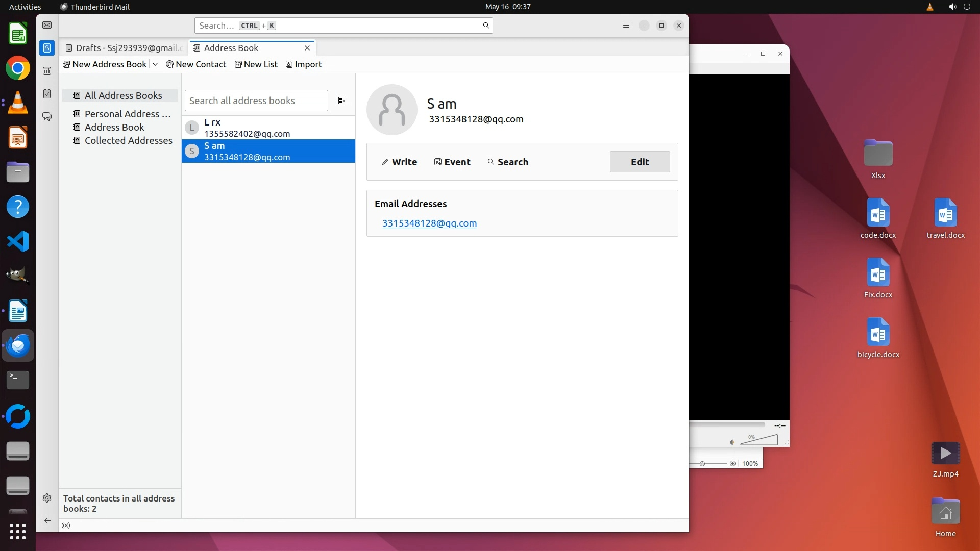
Task: Close the Address Book tab
Action: tap(307, 48)
